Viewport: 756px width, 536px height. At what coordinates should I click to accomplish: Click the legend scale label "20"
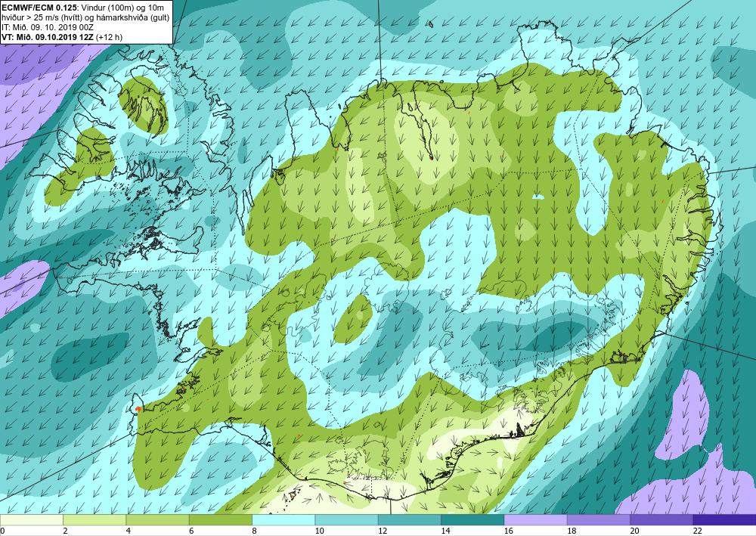pos(635,531)
